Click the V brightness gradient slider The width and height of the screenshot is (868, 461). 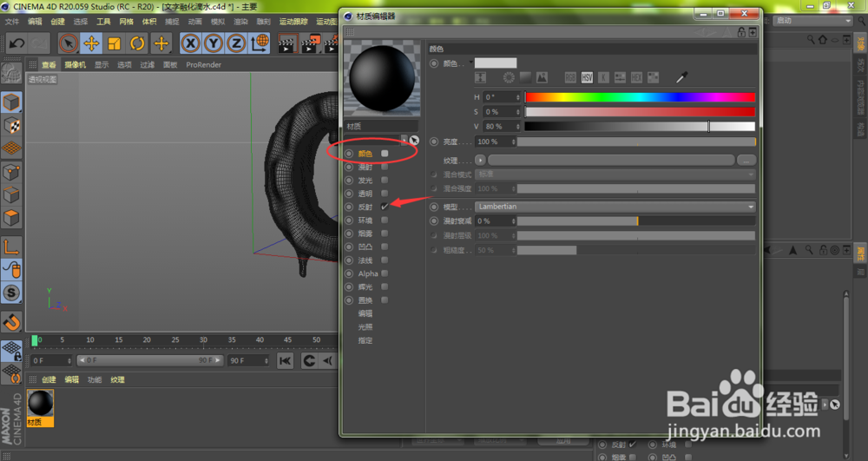click(640, 126)
